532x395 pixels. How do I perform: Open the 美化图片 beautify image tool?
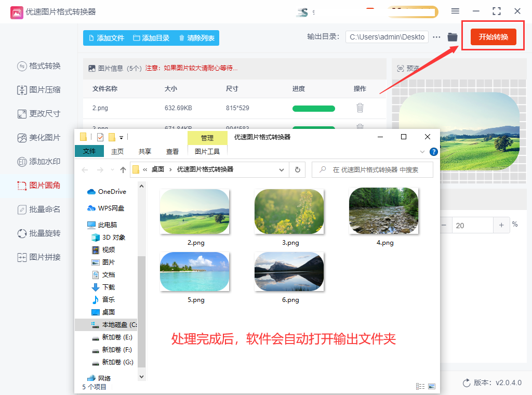click(38, 138)
